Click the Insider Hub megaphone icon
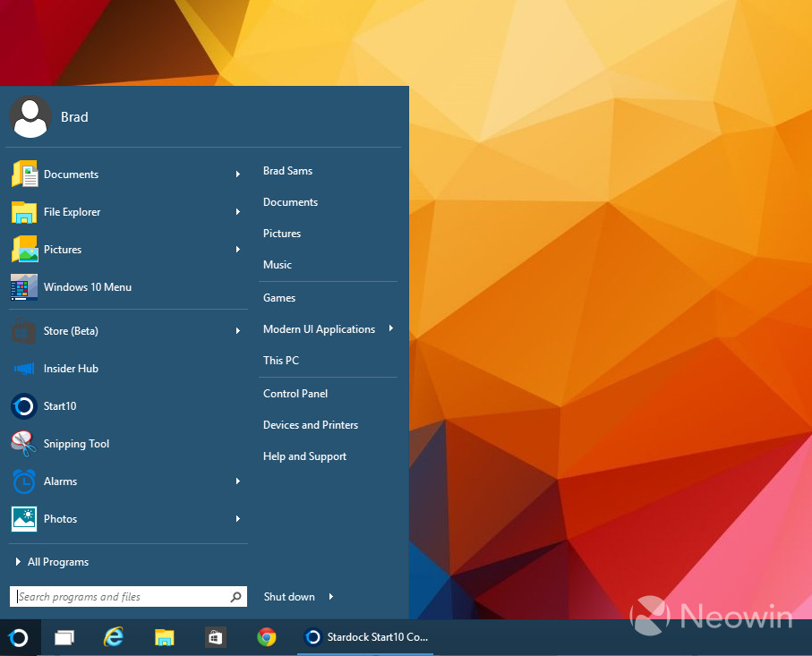This screenshot has height=656, width=812. 24,369
